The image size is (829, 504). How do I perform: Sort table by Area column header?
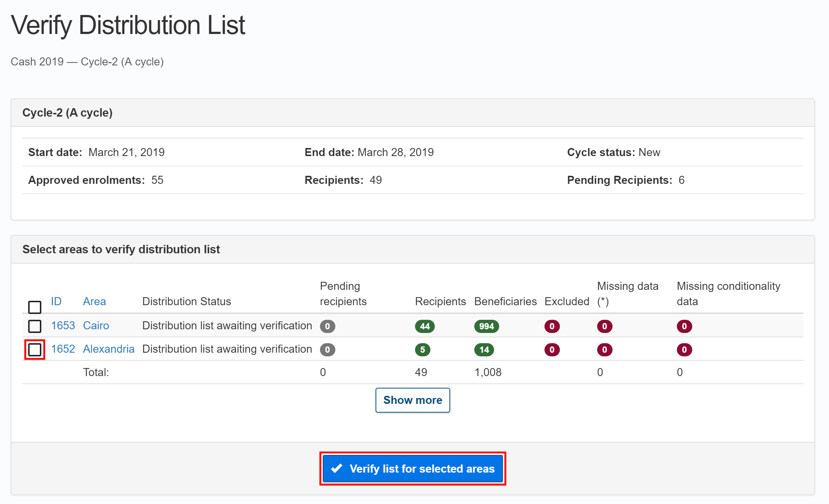(x=94, y=302)
